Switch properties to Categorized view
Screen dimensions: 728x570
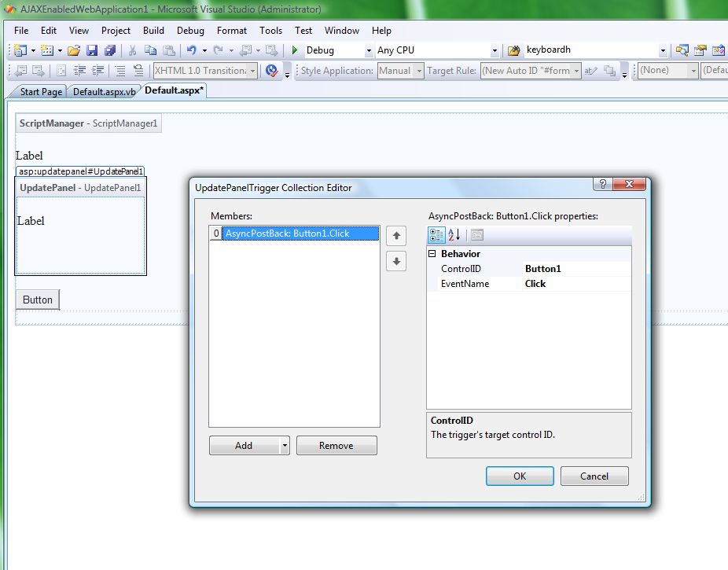point(436,235)
